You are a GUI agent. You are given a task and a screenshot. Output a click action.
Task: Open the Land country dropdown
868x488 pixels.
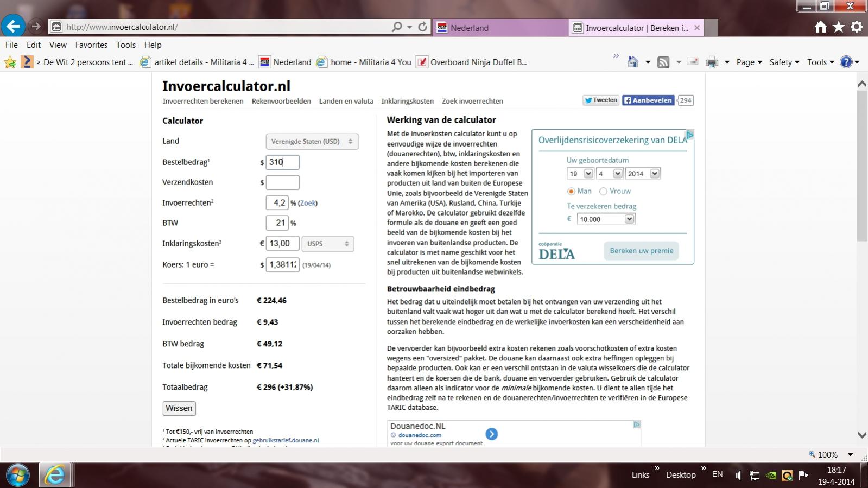click(312, 142)
